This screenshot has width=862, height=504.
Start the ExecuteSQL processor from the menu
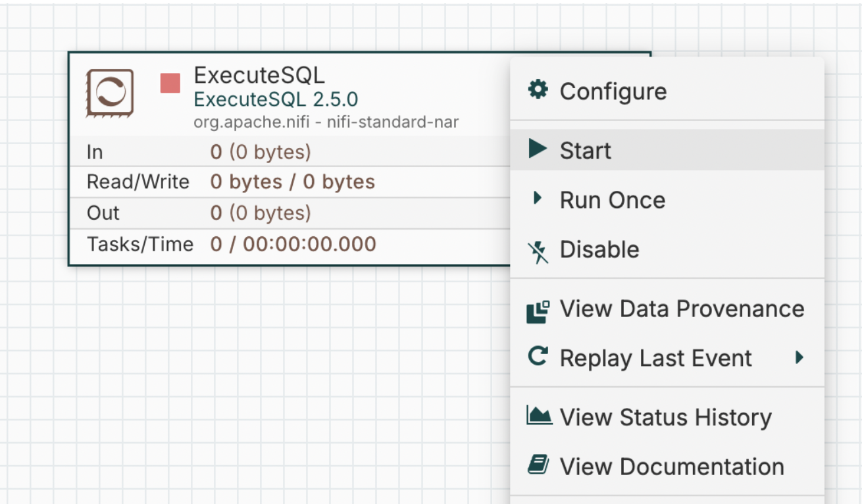585,149
